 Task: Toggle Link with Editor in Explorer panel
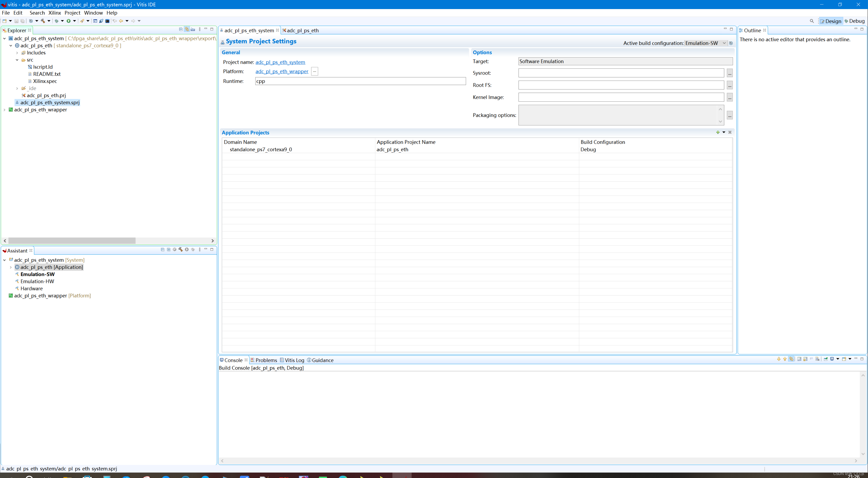click(187, 29)
